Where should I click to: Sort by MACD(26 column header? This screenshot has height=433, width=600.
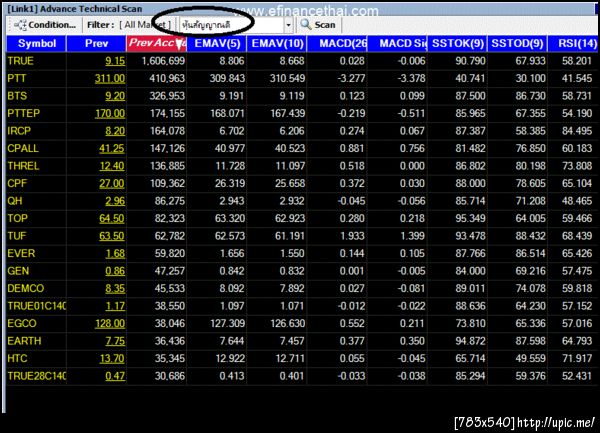coord(338,43)
